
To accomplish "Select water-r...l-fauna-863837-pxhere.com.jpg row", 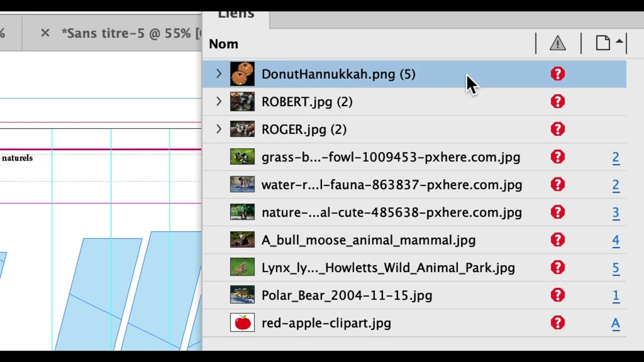I will (415, 185).
